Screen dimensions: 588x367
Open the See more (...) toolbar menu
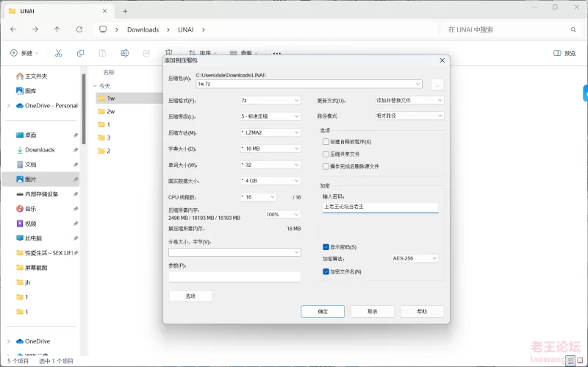(277, 53)
